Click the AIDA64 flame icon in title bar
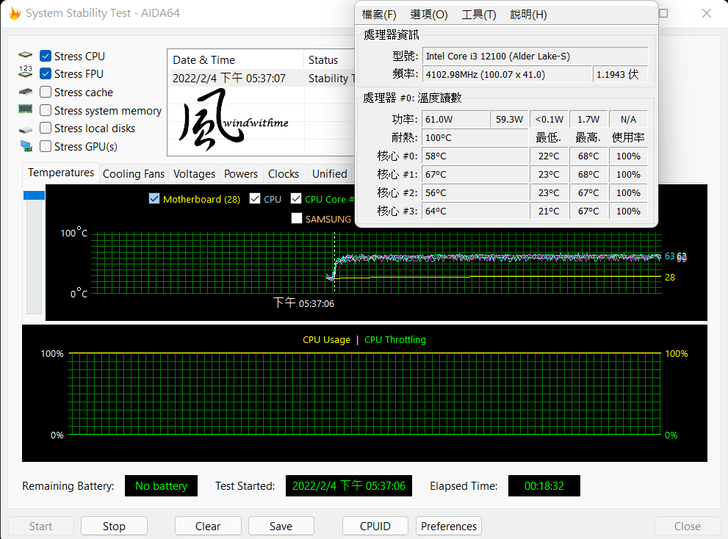This screenshot has height=539, width=728. (x=14, y=13)
